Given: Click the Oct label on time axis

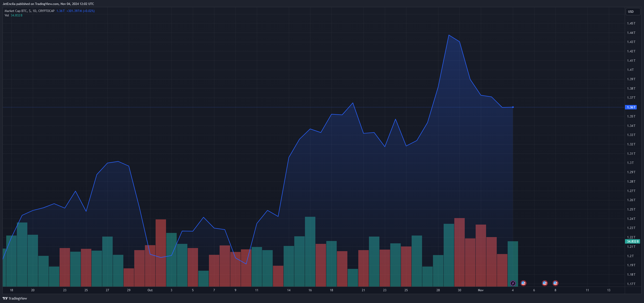Looking at the screenshot, I should 150,290.
